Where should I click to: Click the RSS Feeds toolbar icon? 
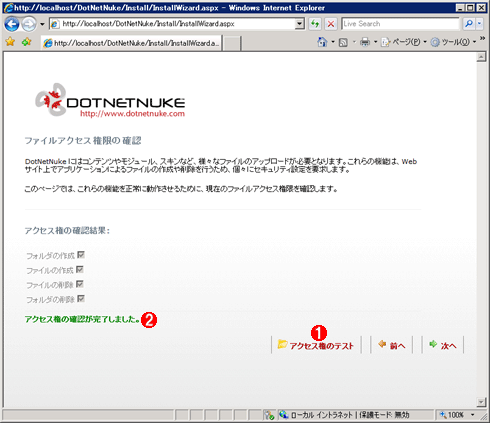[x=343, y=42]
